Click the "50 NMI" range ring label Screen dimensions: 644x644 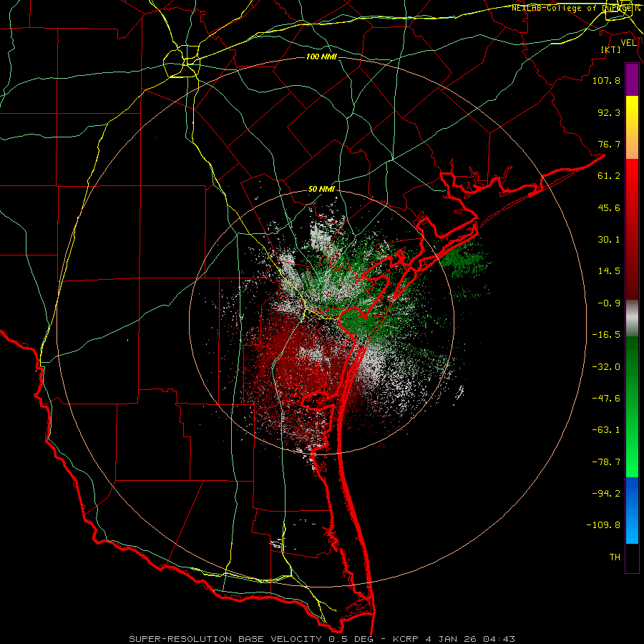(x=321, y=190)
